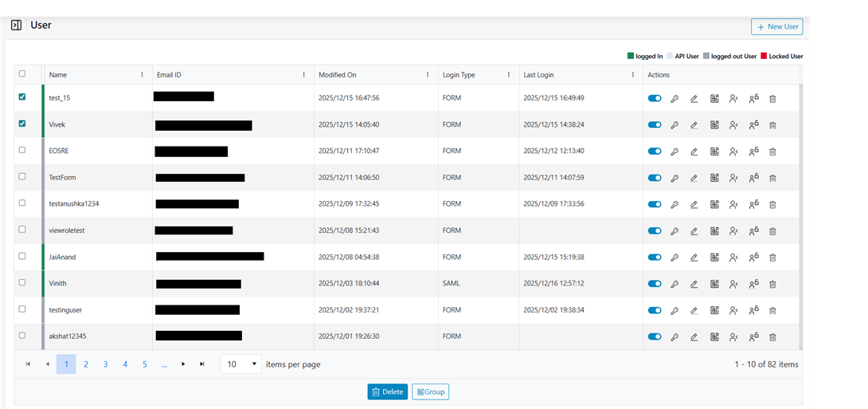
Task: Click the person arrow icon for JaiAnand
Action: pyautogui.click(x=733, y=258)
